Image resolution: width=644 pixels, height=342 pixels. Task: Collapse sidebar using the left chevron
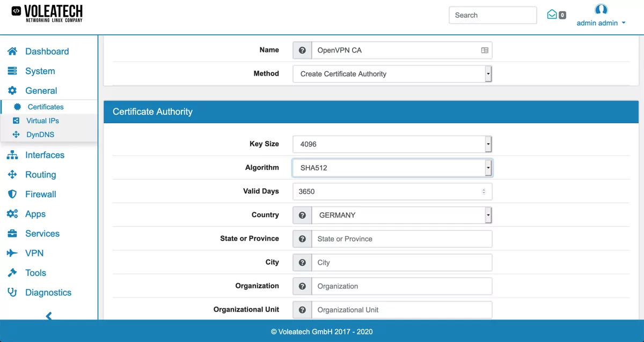click(49, 316)
